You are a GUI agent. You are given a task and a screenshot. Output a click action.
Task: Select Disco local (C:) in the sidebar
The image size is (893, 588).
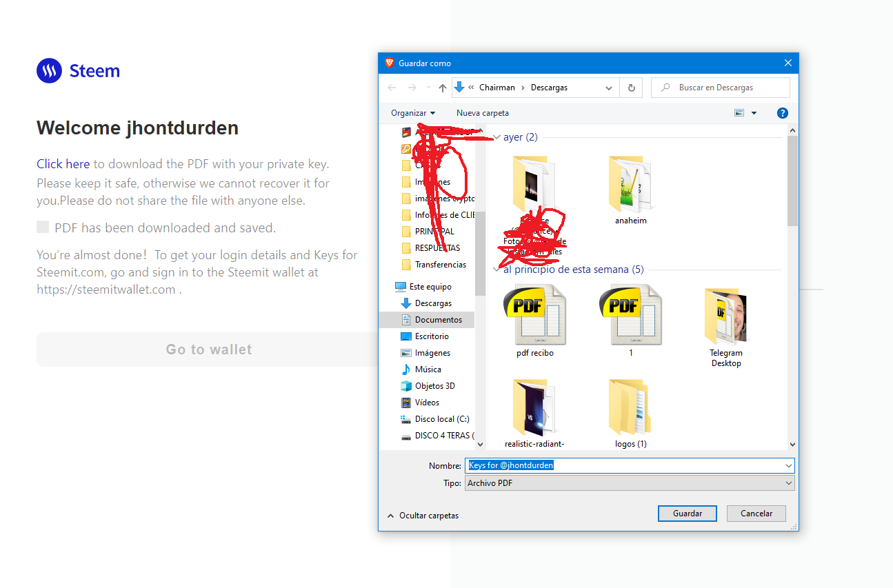(x=436, y=419)
